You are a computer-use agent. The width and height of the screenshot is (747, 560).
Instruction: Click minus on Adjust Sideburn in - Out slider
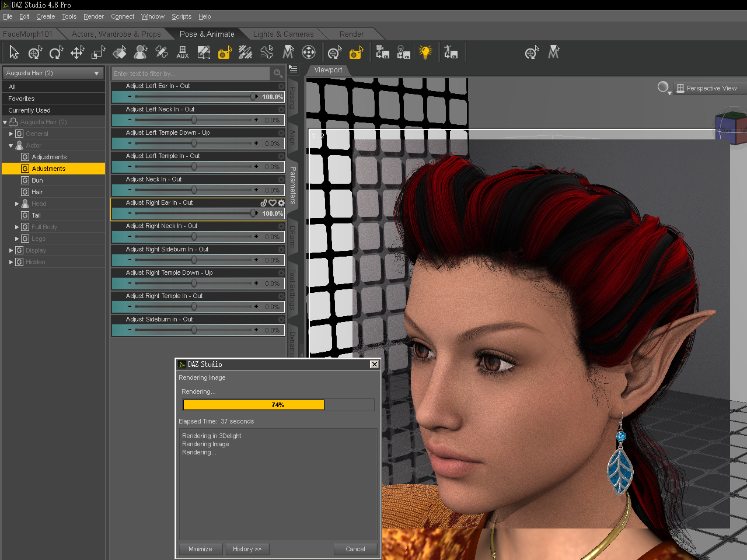click(130, 330)
